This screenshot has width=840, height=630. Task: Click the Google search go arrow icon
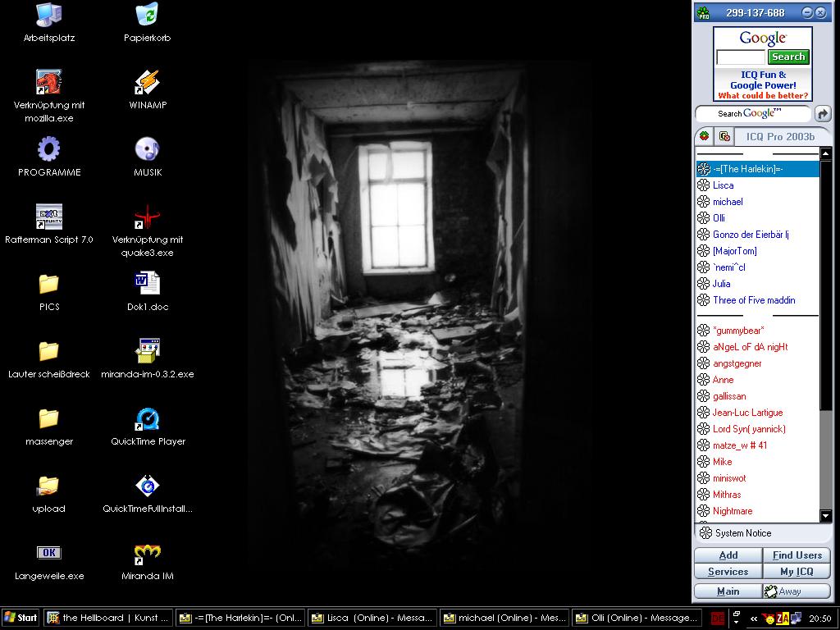coord(822,114)
